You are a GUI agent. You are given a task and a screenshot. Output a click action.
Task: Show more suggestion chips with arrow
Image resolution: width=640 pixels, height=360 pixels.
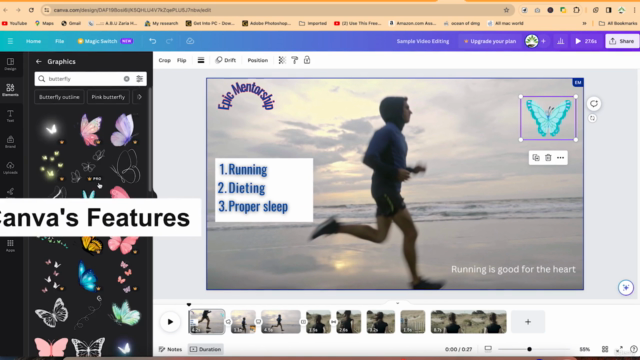pos(140,97)
